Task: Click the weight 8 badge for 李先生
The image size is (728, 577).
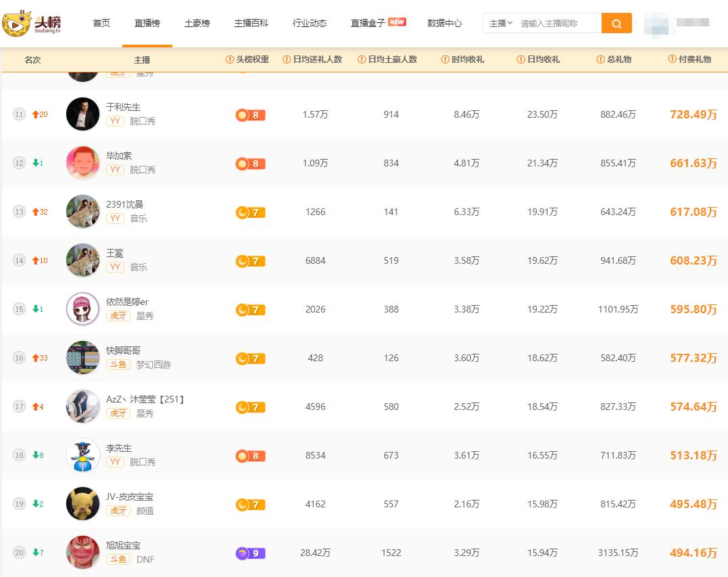Action: (250, 456)
